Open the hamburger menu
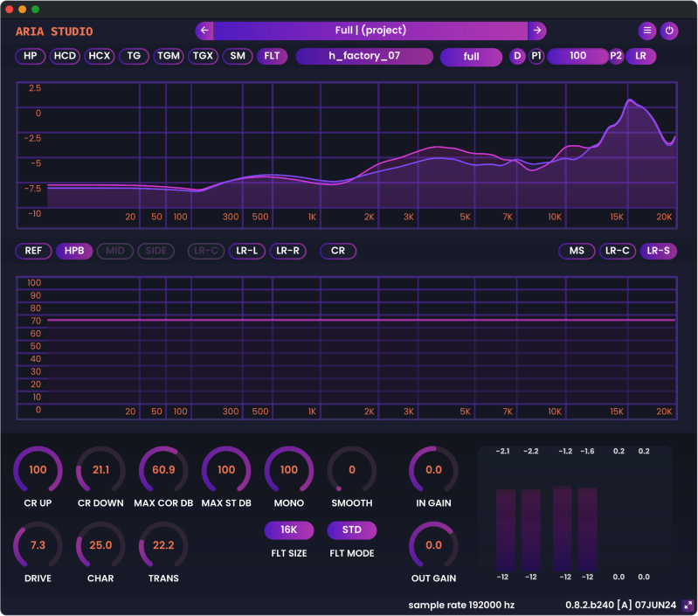698x616 pixels. pyautogui.click(x=647, y=31)
